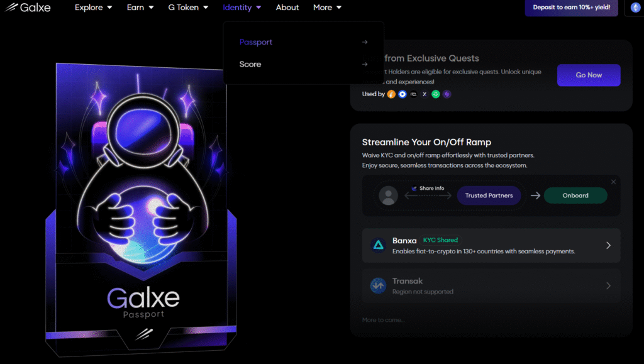The image size is (644, 364).
Task: Click the Streamline Your On/Off Ramp heading
Action: coord(426,142)
